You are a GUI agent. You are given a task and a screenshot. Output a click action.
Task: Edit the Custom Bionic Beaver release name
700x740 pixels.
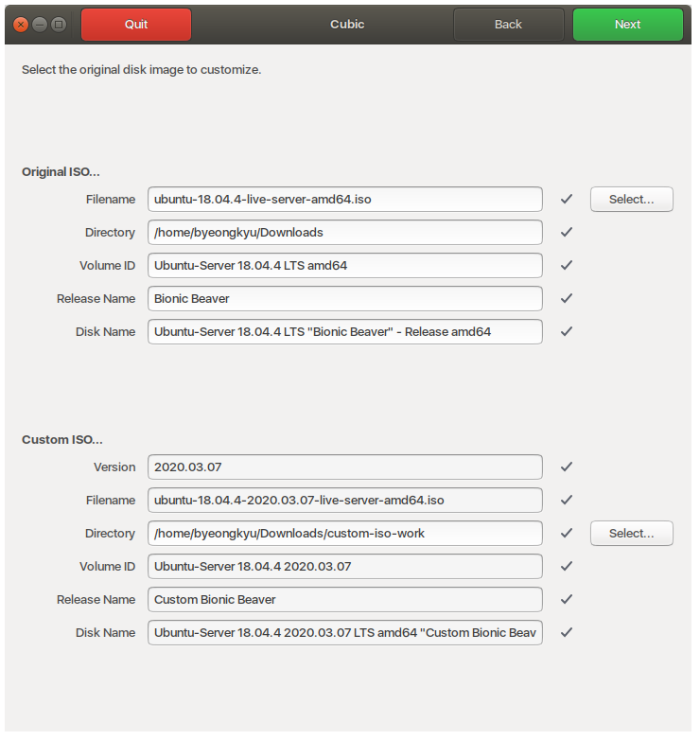(x=345, y=600)
